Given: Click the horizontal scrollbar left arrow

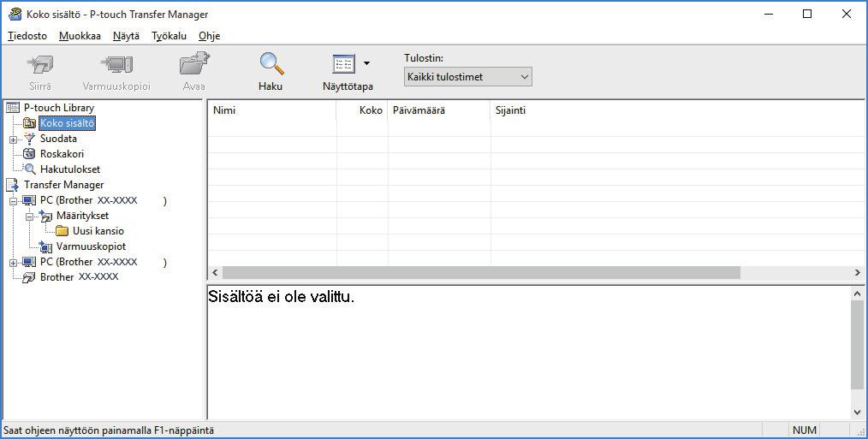Looking at the screenshot, I should tap(216, 273).
